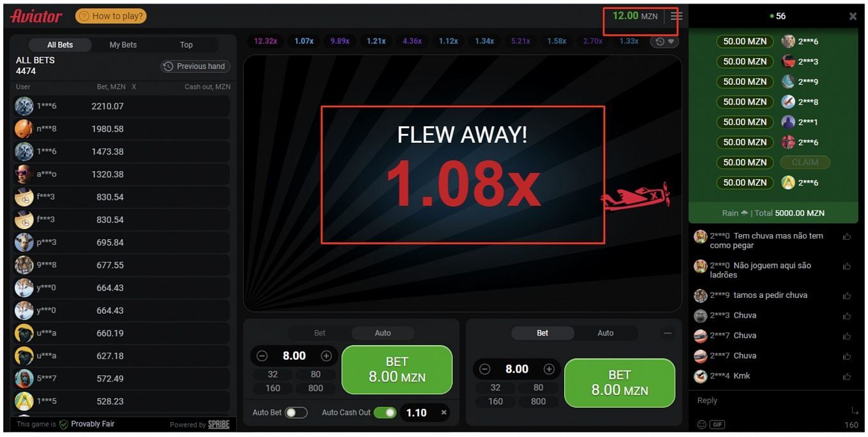Screen dimensions: 868x437
Task: Toggle the Auto Bet switch
Action: pos(296,413)
